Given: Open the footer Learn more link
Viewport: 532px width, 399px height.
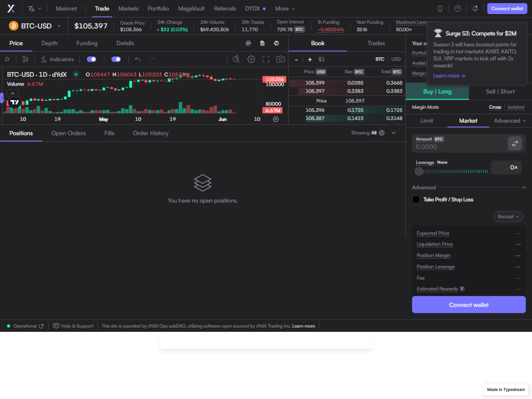Looking at the screenshot, I should pyautogui.click(x=303, y=326).
